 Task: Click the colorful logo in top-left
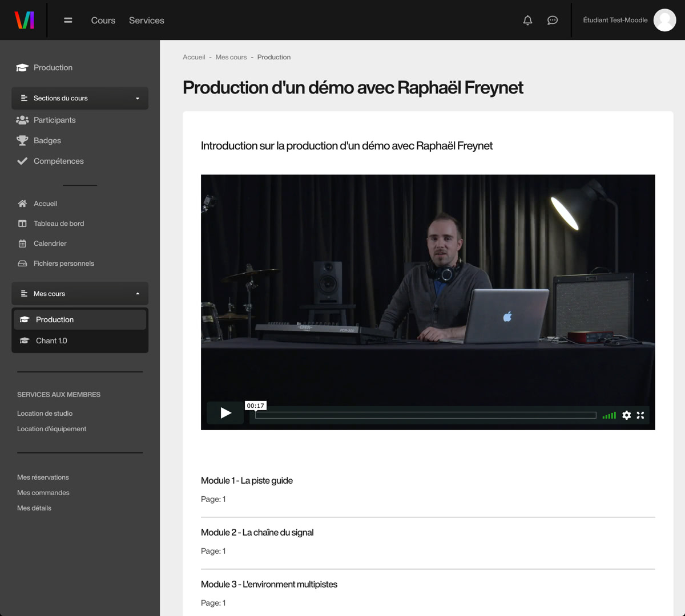pos(25,20)
